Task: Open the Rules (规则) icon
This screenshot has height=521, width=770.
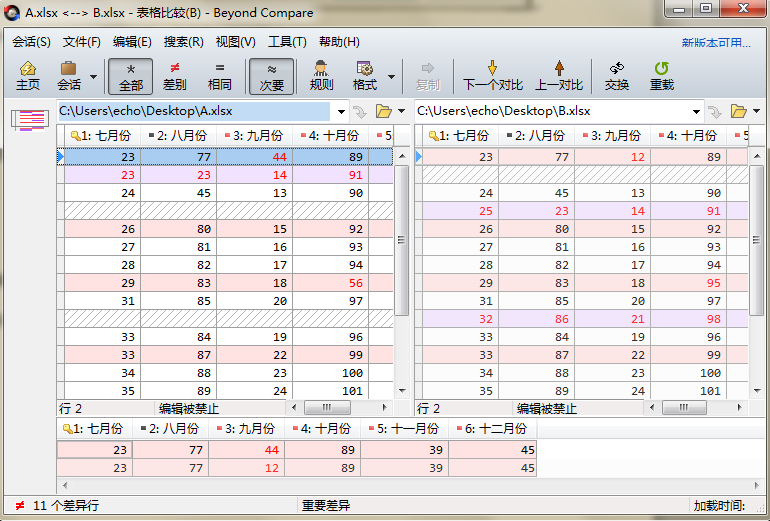Action: [321, 76]
